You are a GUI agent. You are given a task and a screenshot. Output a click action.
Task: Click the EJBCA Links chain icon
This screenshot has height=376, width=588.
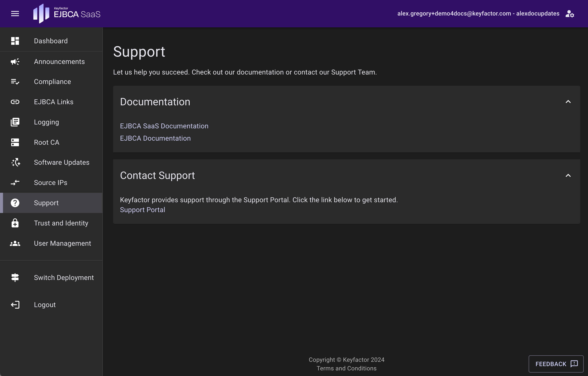click(x=15, y=102)
